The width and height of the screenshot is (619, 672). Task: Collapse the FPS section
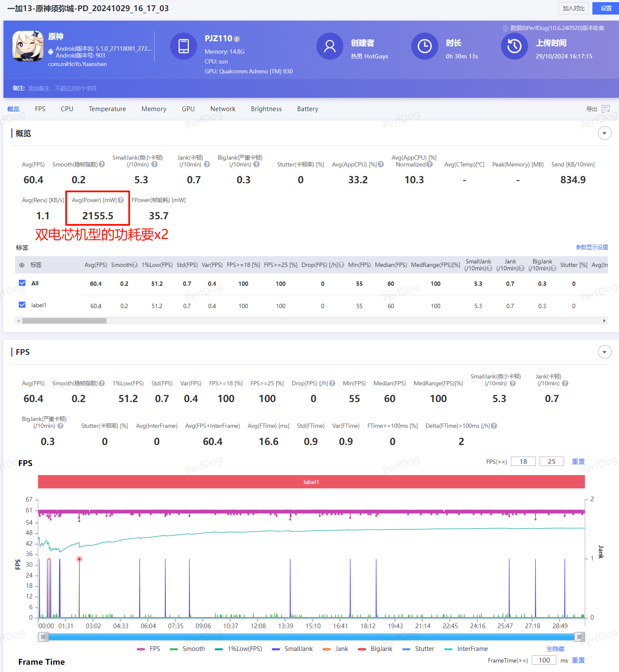click(604, 352)
